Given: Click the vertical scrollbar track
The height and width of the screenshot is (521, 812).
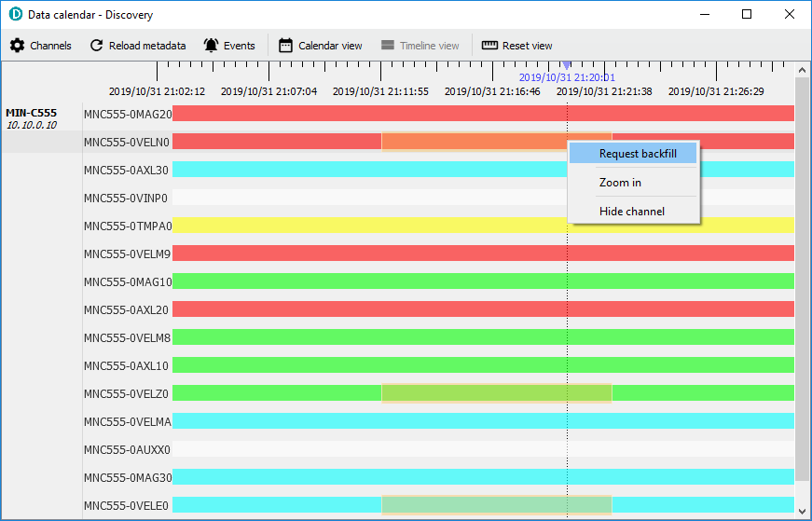Looking at the screenshot, I should pyautogui.click(x=802, y=290).
